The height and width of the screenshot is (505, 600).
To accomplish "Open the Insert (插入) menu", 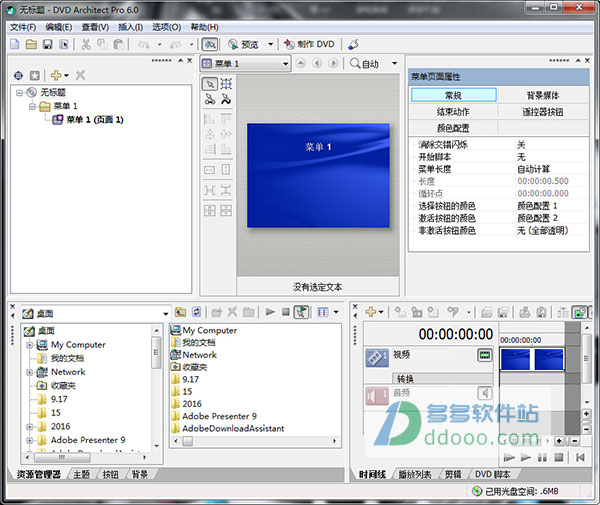I will pos(130,27).
